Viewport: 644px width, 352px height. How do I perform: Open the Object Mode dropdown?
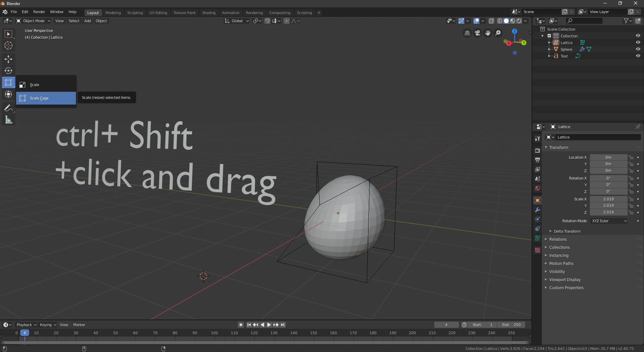[x=33, y=21]
